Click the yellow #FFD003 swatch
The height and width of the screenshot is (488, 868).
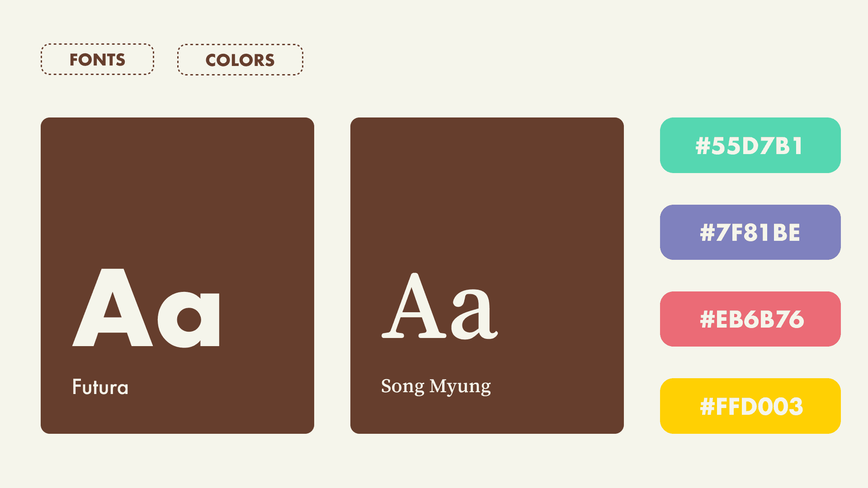click(x=750, y=406)
